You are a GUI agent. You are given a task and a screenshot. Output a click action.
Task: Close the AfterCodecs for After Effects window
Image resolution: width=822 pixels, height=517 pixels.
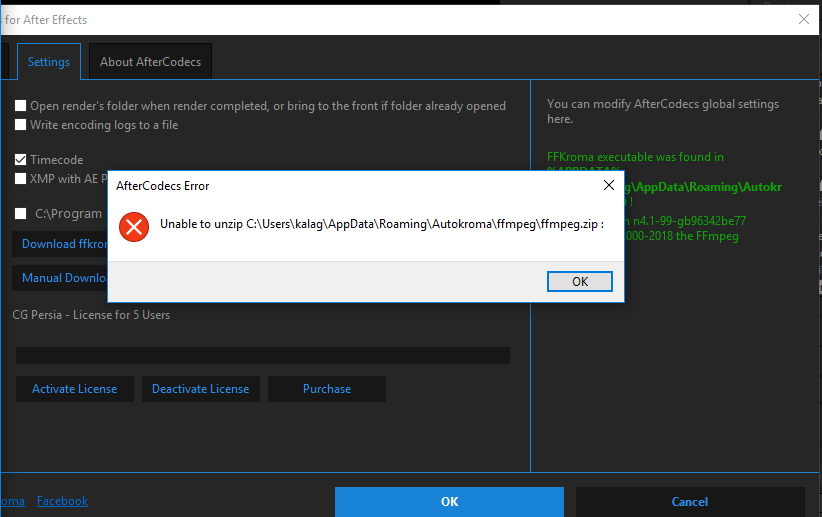click(804, 19)
